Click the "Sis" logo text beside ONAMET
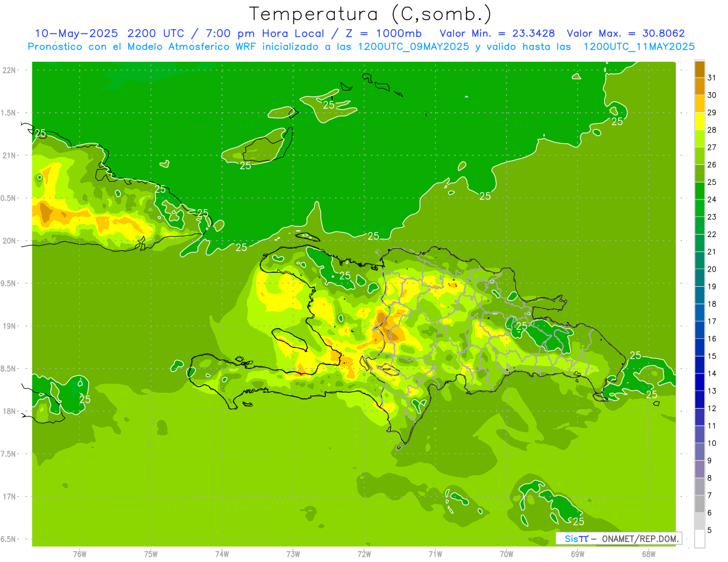 [571, 538]
